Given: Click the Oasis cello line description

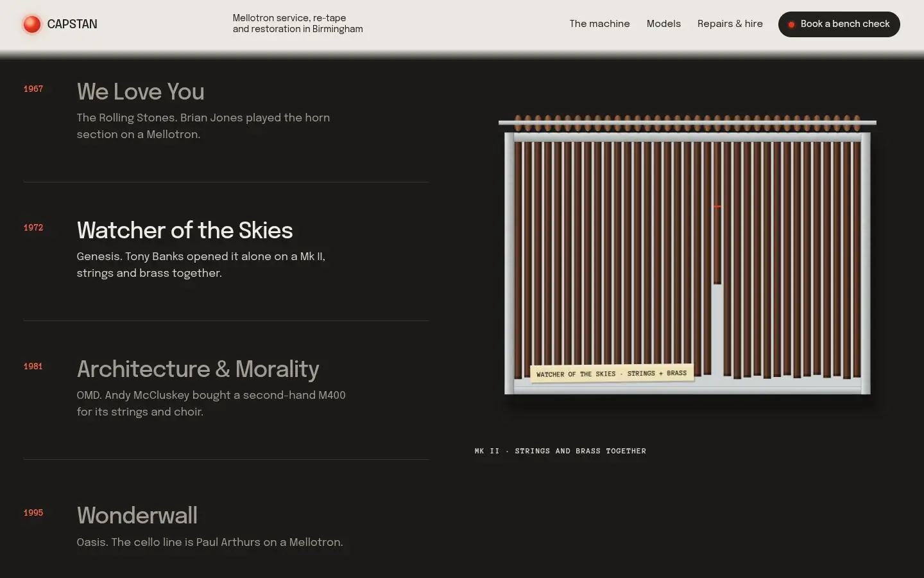Looking at the screenshot, I should 210,542.
